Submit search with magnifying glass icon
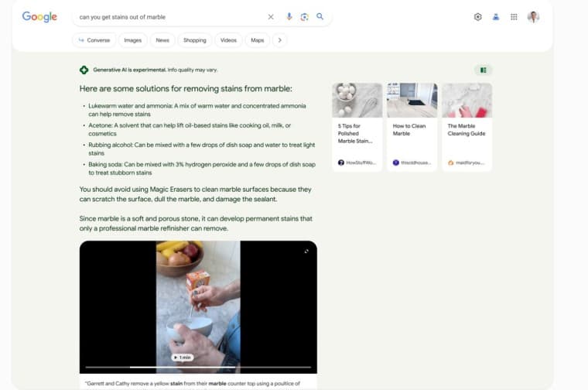The width and height of the screenshot is (588, 390). pos(320,16)
